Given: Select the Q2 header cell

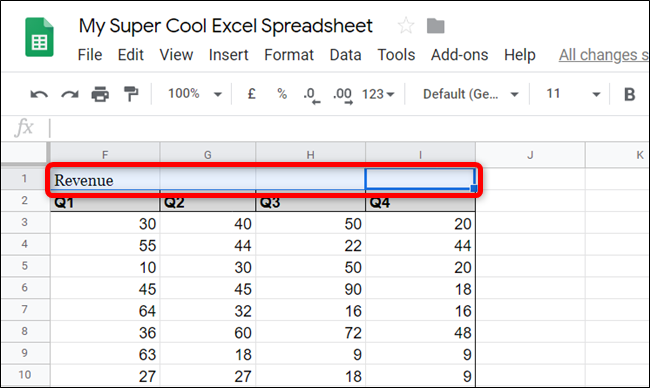Looking at the screenshot, I should click(208, 202).
